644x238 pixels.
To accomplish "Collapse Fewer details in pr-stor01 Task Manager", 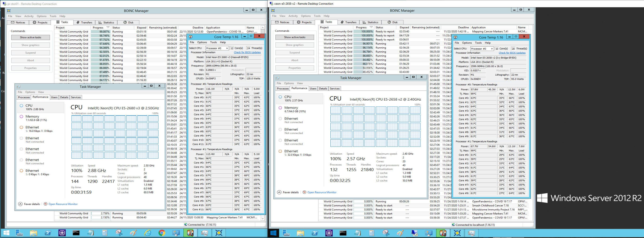I will coord(29,204).
